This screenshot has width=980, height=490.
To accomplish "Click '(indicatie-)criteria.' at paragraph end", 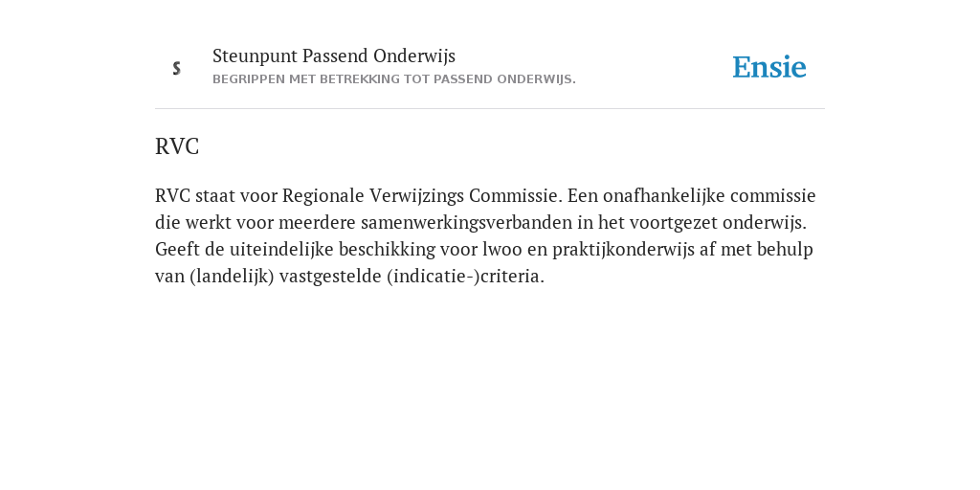I will [x=466, y=277].
